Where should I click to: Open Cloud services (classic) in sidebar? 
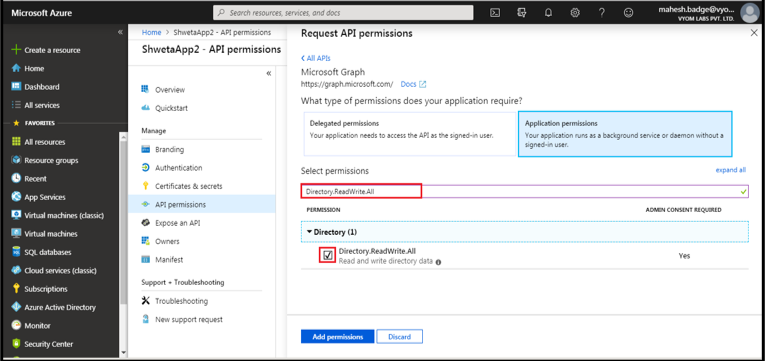pos(60,270)
